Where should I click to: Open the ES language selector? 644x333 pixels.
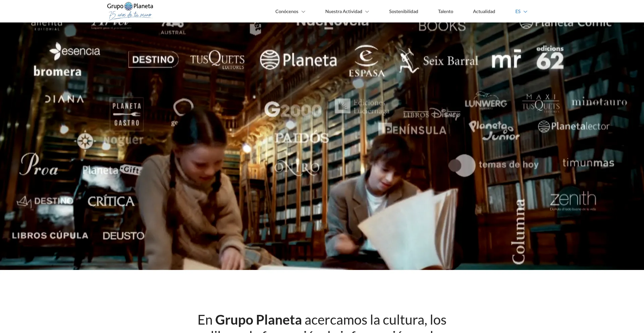[521, 11]
